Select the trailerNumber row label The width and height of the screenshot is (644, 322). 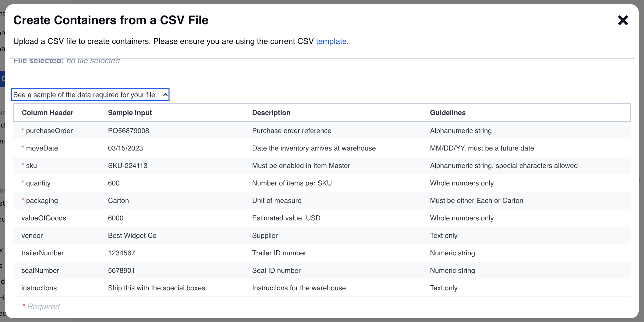42,253
